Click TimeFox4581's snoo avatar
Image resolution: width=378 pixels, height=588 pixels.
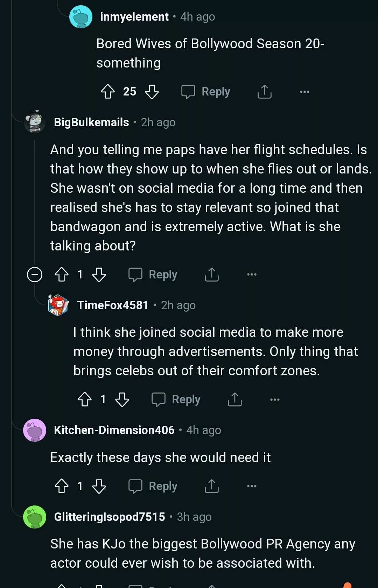(x=59, y=305)
